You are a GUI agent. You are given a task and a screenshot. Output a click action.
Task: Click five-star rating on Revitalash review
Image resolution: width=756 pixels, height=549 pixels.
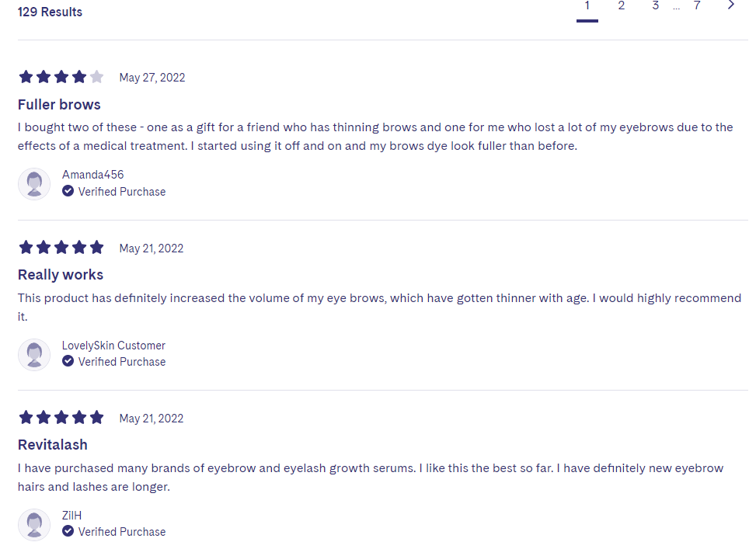point(61,418)
